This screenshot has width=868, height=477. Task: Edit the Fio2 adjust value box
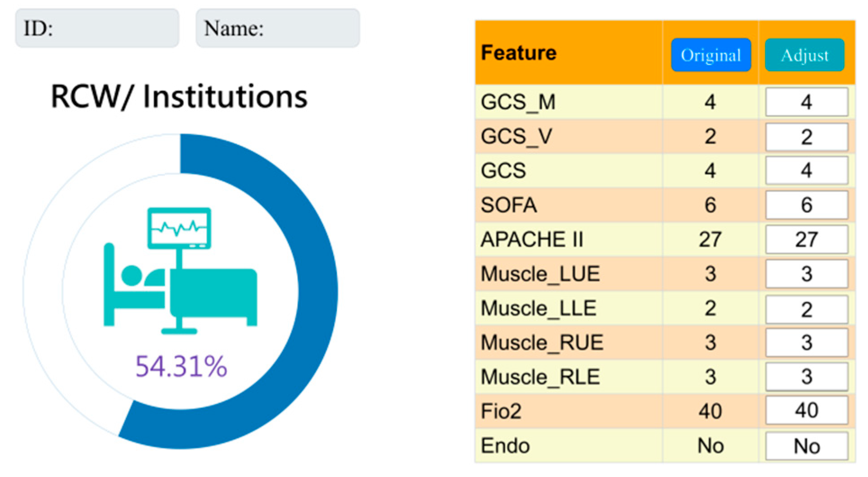click(806, 410)
